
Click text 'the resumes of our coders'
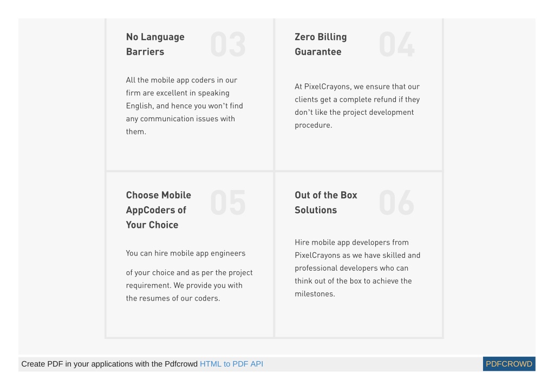click(173, 298)
